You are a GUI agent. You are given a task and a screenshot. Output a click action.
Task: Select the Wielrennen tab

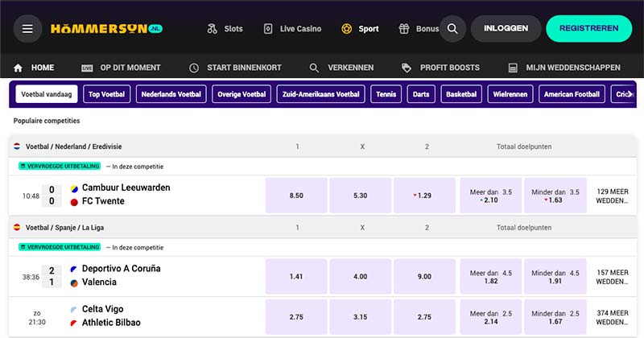click(510, 94)
